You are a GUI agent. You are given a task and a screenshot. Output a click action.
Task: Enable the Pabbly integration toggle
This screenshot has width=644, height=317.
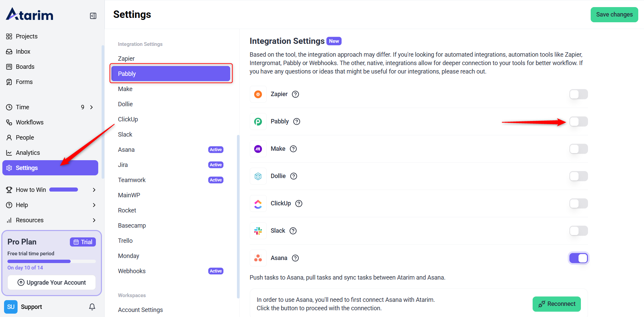point(579,121)
